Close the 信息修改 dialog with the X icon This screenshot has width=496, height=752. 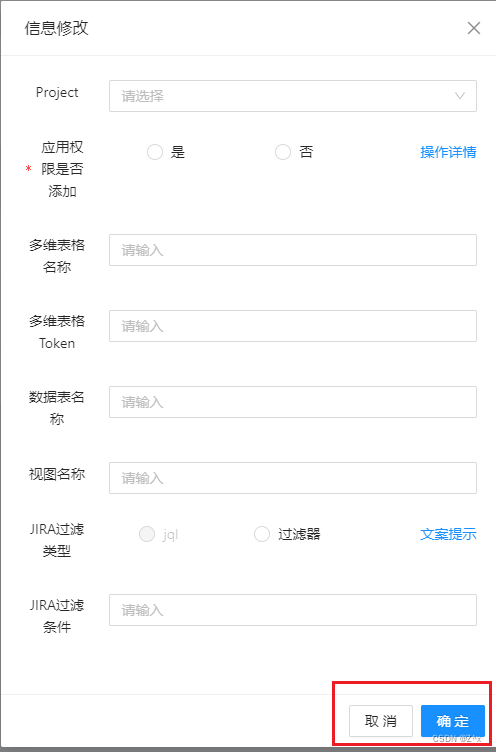(x=473, y=28)
